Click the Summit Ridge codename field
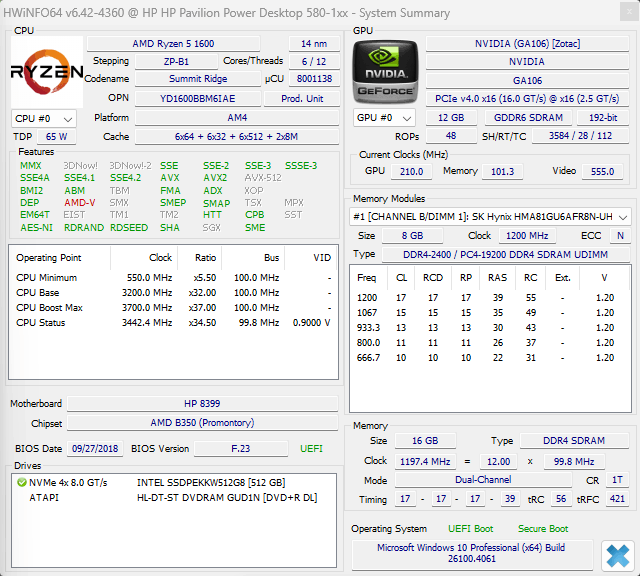Screen dimensions: 640x576 point(198,79)
